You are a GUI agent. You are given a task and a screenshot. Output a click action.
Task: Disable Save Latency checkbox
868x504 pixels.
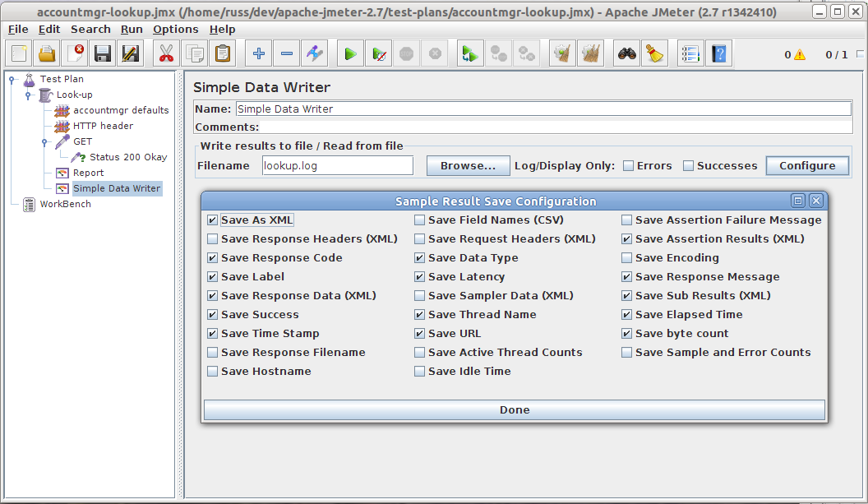419,276
